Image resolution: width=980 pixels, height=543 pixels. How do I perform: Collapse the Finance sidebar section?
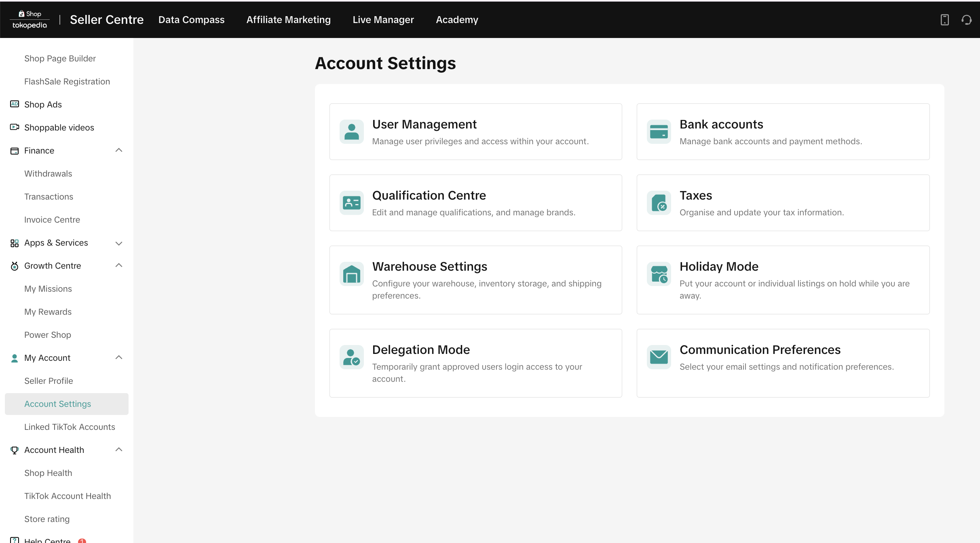point(118,150)
